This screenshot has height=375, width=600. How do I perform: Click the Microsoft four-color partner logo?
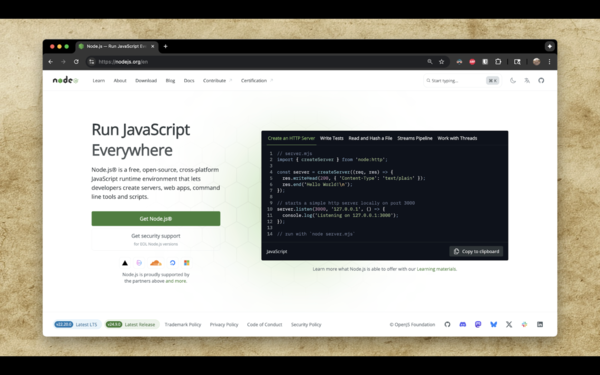[187, 263]
